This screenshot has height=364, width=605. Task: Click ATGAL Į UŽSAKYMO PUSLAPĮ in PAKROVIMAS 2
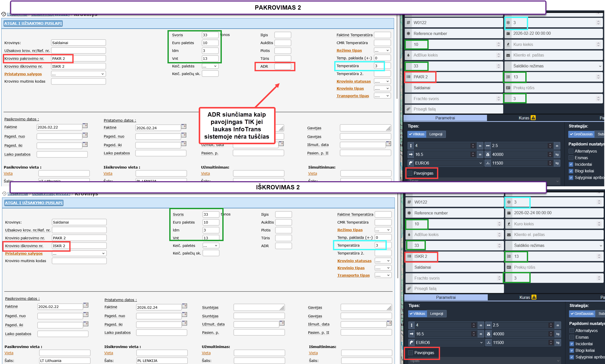[33, 23]
